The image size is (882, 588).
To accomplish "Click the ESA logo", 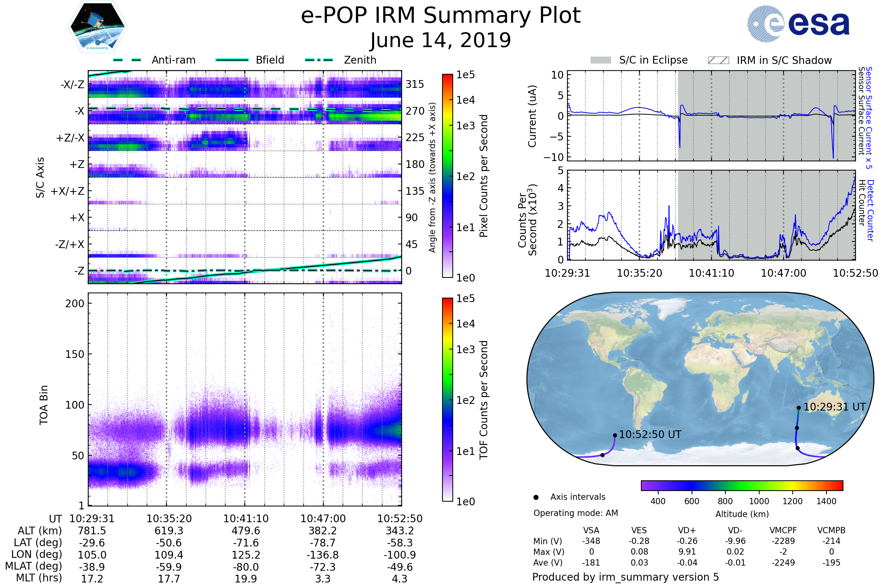I will (798, 23).
